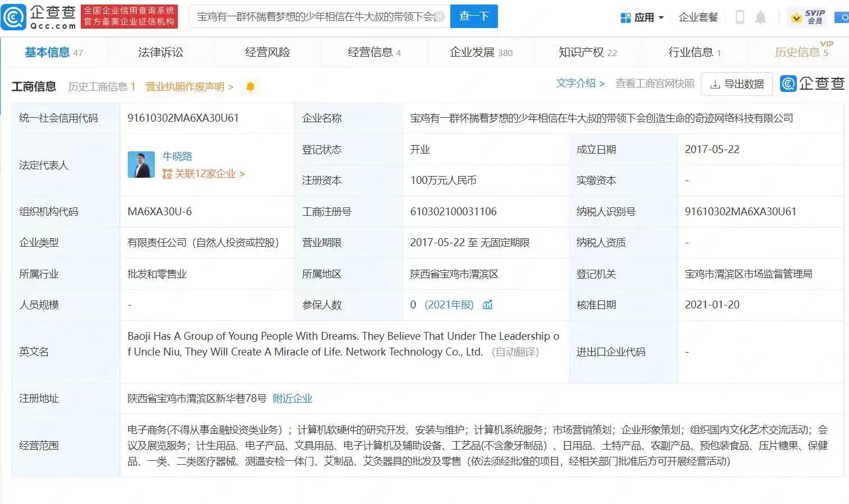Open 历史工商信息 link
This screenshot has width=849, height=504.
[x=101, y=87]
